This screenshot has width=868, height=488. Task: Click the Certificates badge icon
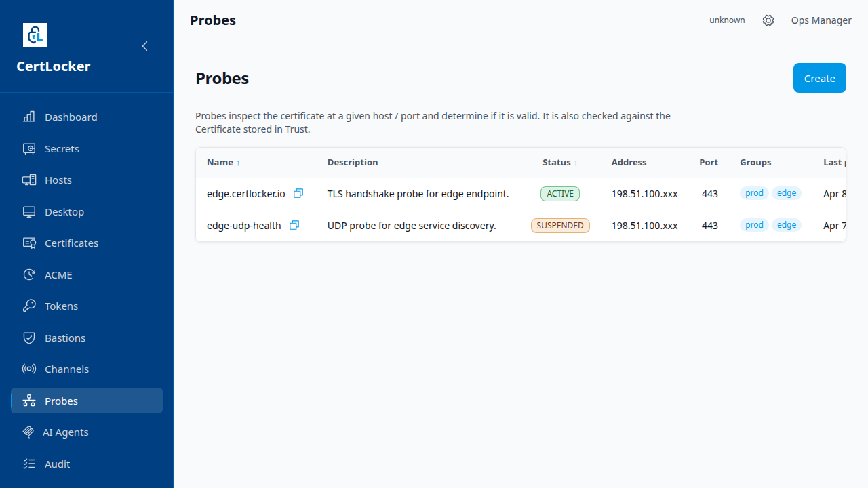[x=29, y=243]
